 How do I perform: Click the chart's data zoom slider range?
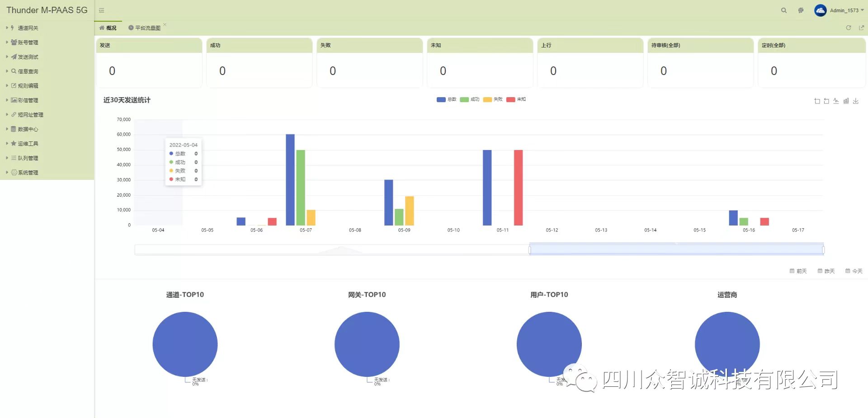click(x=676, y=249)
